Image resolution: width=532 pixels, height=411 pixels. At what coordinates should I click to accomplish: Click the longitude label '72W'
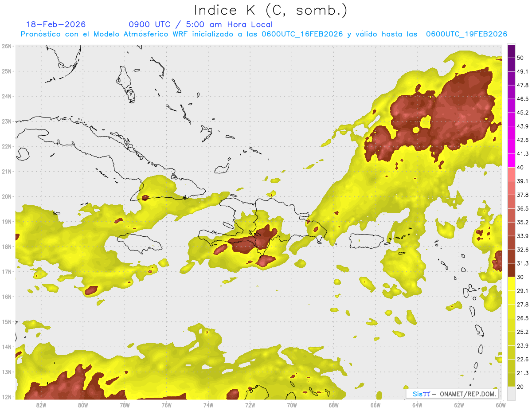point(250,405)
